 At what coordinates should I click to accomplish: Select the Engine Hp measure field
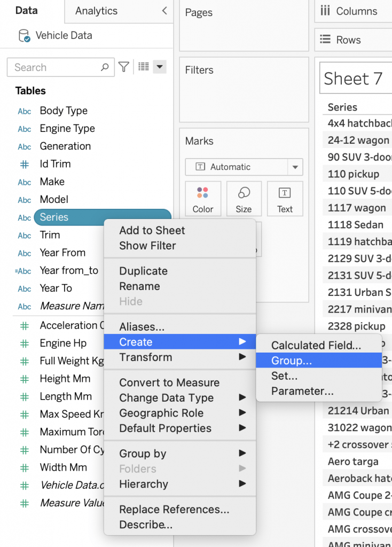point(62,343)
